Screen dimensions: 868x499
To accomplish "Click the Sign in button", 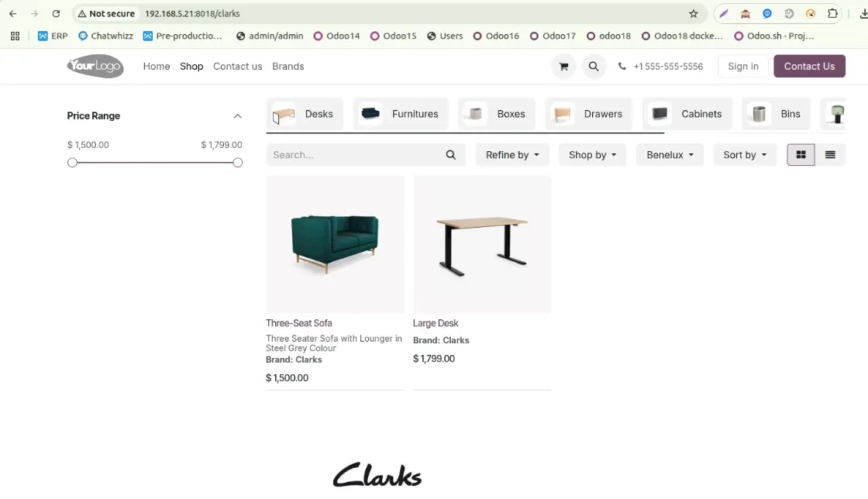I will (x=742, y=67).
